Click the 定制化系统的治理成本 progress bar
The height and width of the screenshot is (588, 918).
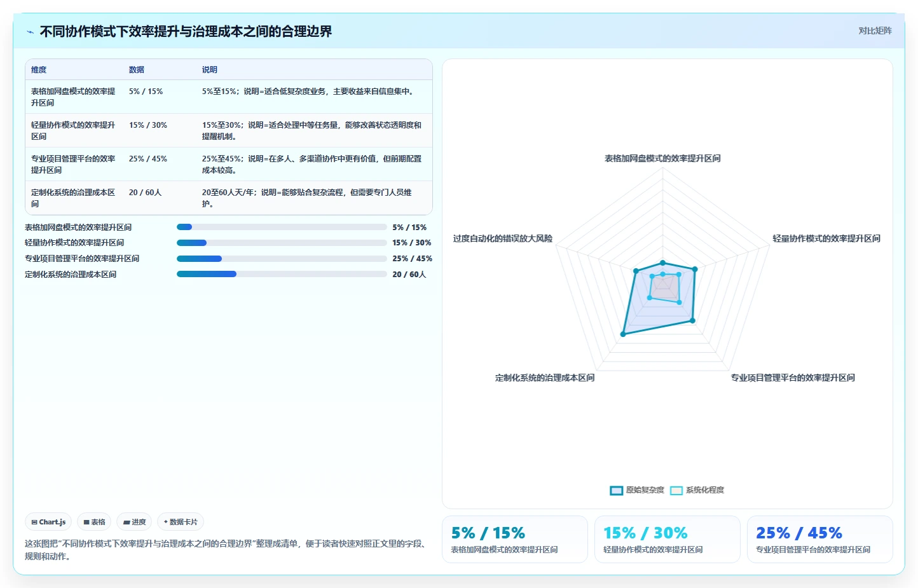(282, 274)
